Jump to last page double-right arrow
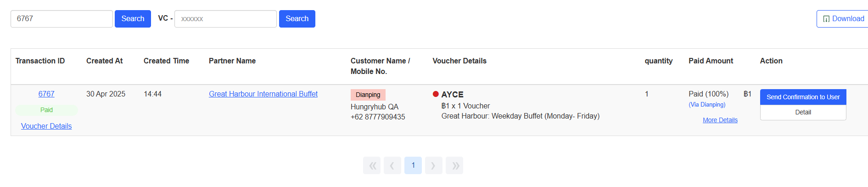This screenshot has height=187, width=868. coord(454,165)
